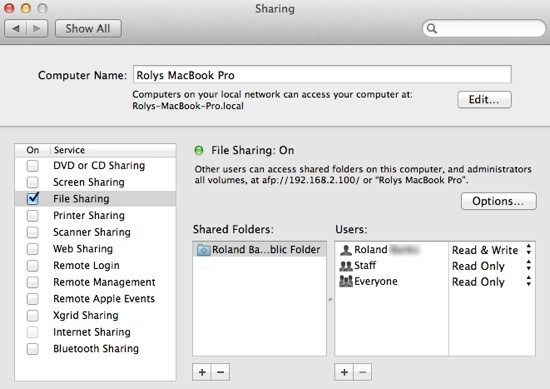Select the Xgrid Sharing service row

pyautogui.click(x=95, y=315)
